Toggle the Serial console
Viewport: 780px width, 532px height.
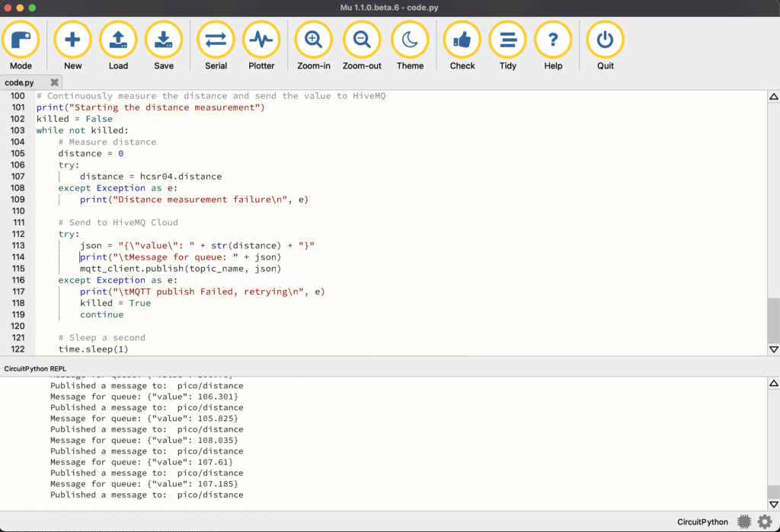coord(216,45)
